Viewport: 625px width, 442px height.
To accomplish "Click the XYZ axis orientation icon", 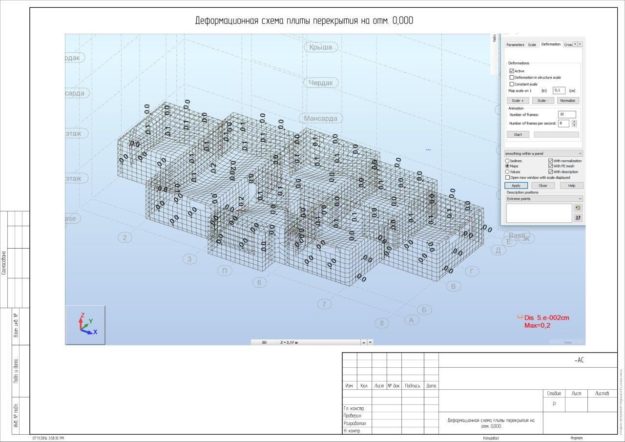I will click(x=86, y=324).
